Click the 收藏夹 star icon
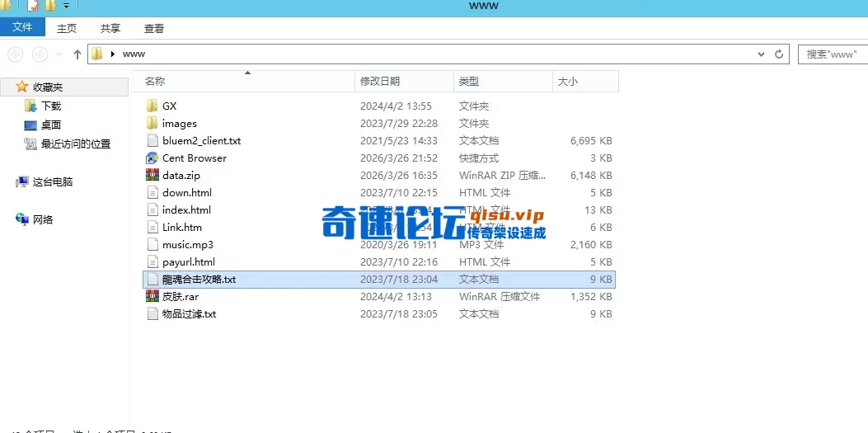The image size is (868, 433). (21, 87)
